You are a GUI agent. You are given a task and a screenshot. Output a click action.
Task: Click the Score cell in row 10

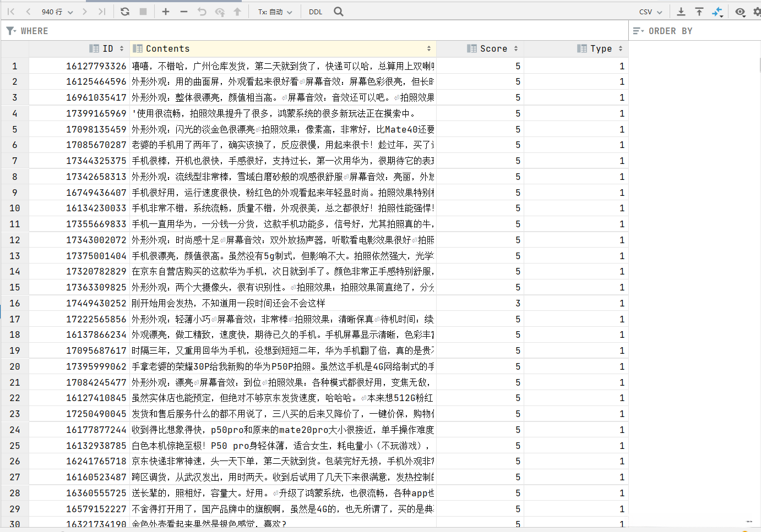pos(480,208)
